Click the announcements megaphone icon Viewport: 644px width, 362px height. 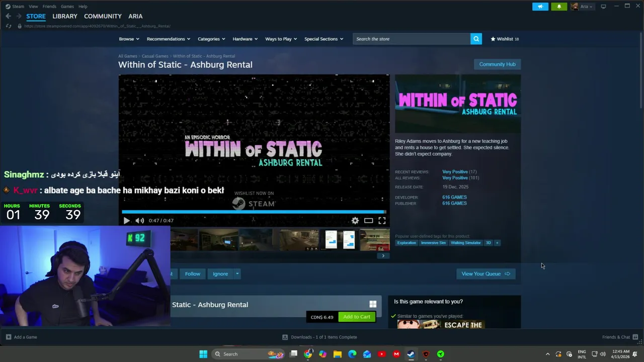[x=540, y=7]
